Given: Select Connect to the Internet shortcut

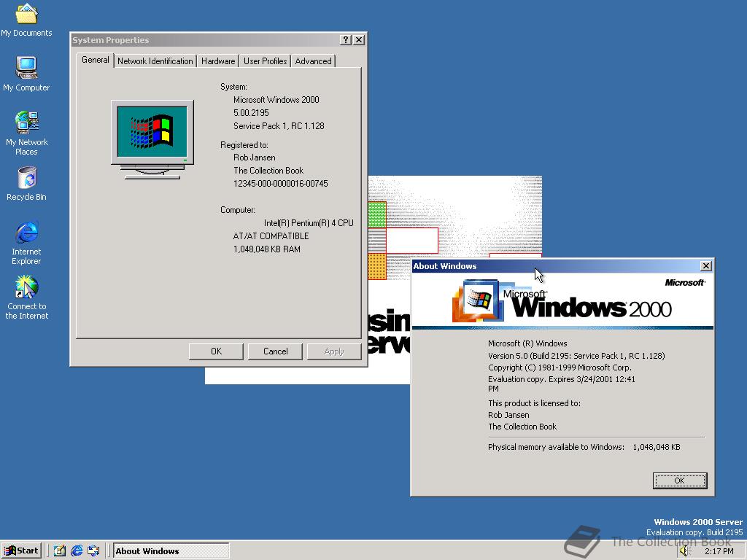Looking at the screenshot, I should pos(26,297).
